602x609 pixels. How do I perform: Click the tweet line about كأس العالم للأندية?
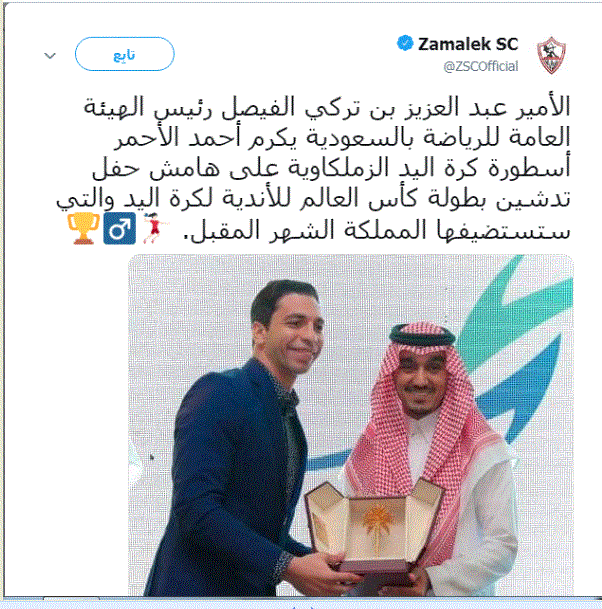point(314,199)
